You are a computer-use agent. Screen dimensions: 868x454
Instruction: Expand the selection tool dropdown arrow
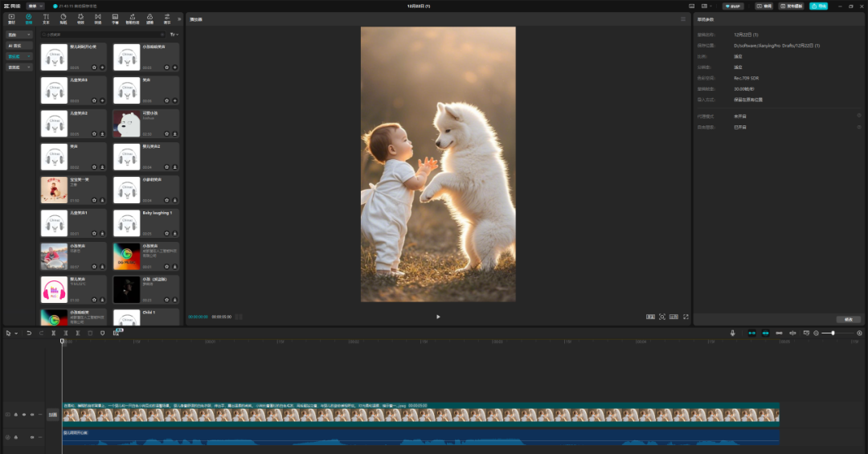pos(16,333)
